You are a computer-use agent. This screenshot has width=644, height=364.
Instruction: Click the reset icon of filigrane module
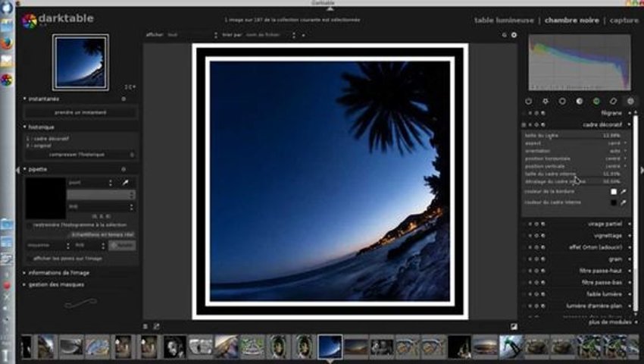tap(536, 113)
